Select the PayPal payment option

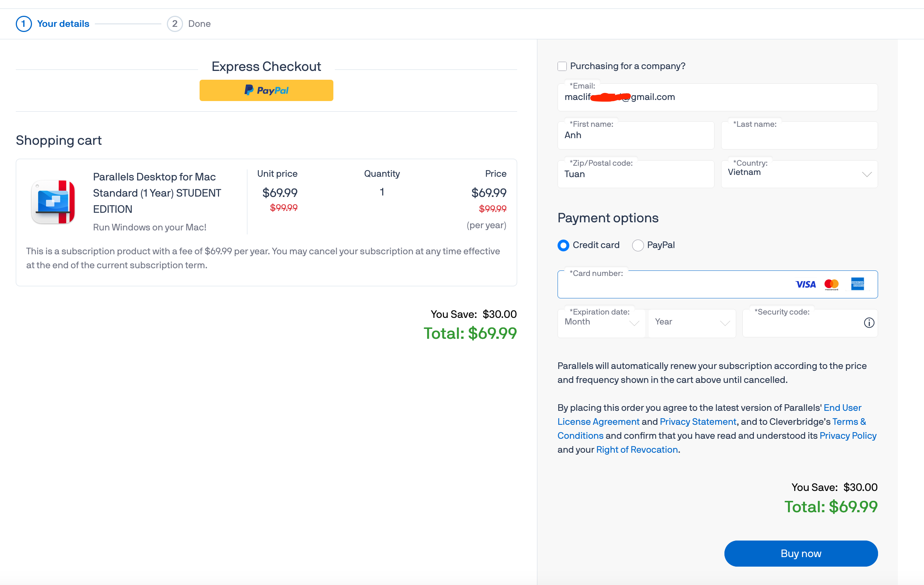click(638, 245)
